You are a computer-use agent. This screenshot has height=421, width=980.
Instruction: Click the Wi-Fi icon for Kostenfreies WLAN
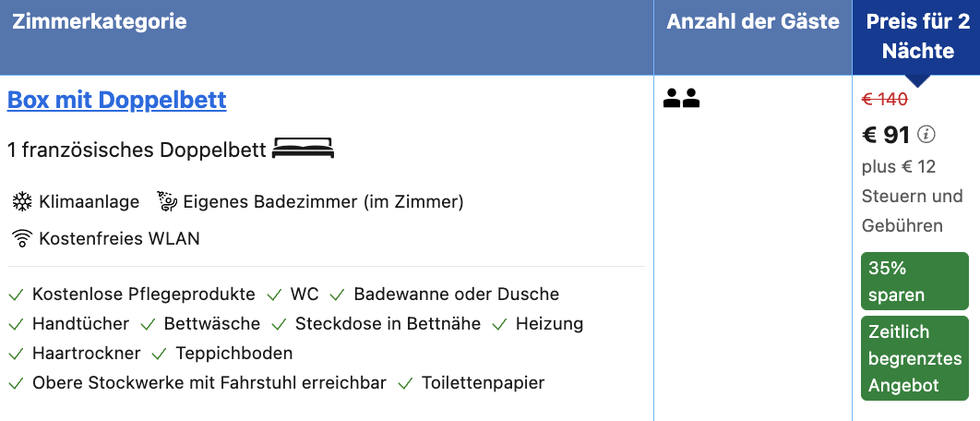pos(22,238)
